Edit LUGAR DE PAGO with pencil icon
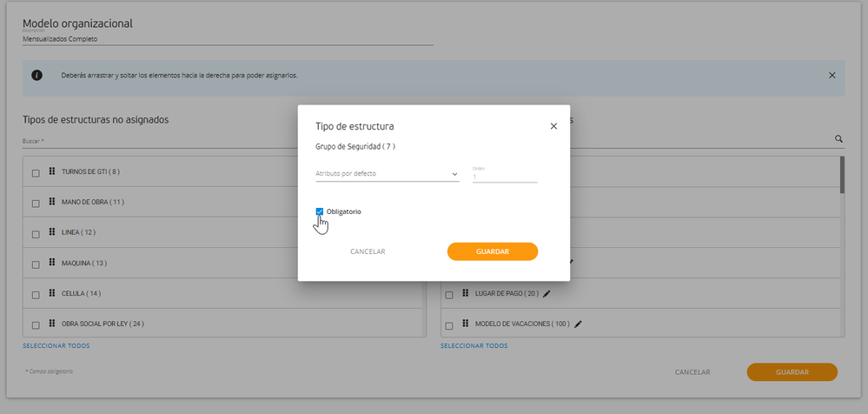This screenshot has width=868, height=414. [547, 294]
